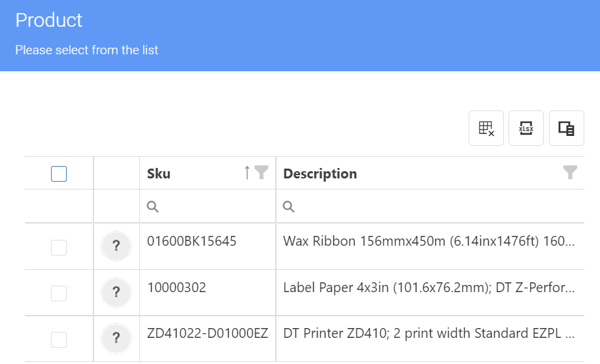Select checkbox for Label Paper row
The height and width of the screenshot is (364, 600).
[59, 293]
